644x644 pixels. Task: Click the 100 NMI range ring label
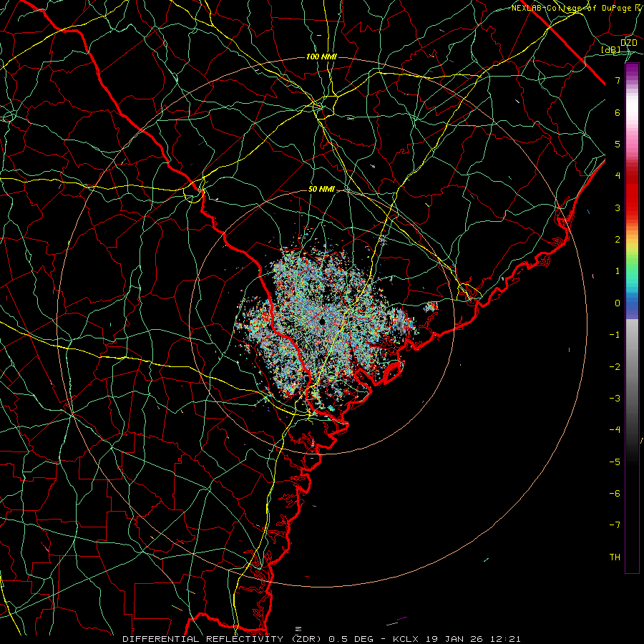pyautogui.click(x=321, y=57)
